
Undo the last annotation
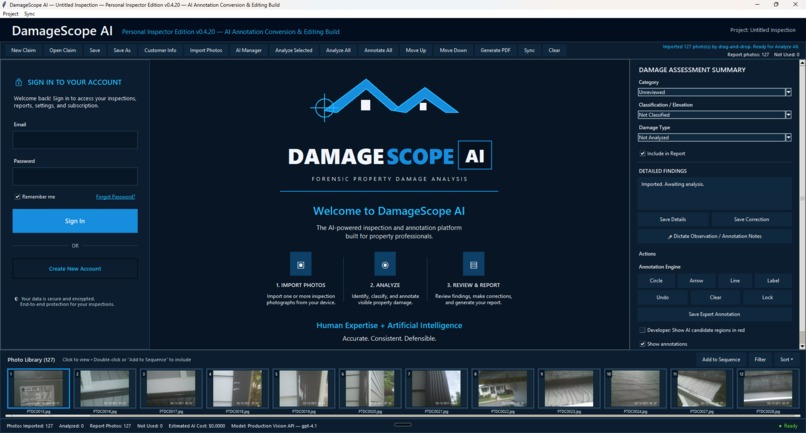coord(663,297)
